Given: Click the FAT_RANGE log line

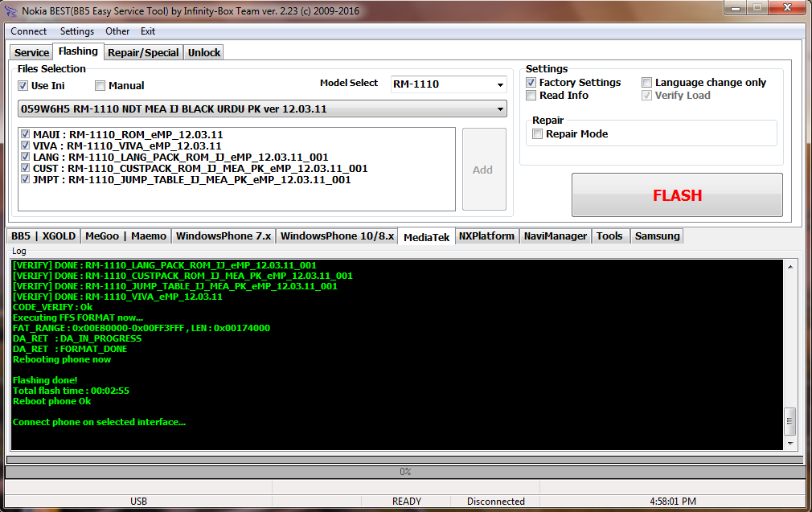Looking at the screenshot, I should 141,328.
